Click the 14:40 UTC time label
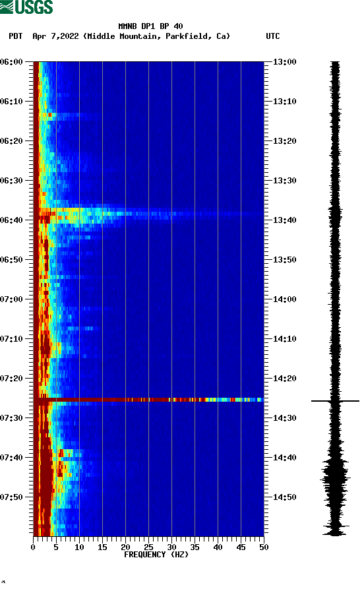Image resolution: width=364 pixels, height=589 pixels. tap(284, 458)
